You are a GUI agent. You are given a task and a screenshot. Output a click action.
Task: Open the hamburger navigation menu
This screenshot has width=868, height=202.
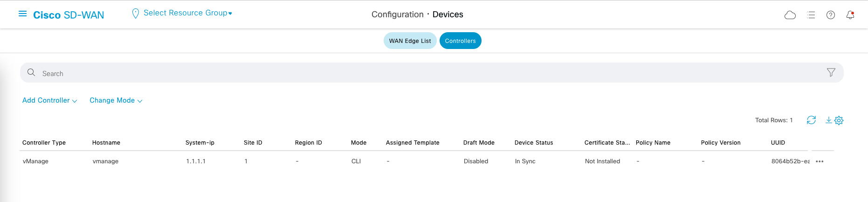[x=22, y=14]
